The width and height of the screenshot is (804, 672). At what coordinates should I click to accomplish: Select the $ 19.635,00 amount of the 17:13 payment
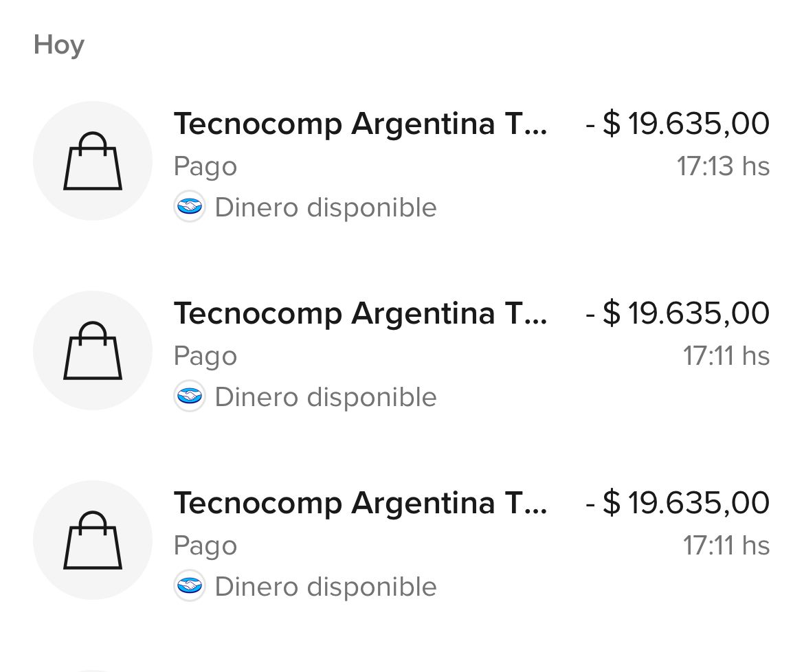[x=678, y=124]
